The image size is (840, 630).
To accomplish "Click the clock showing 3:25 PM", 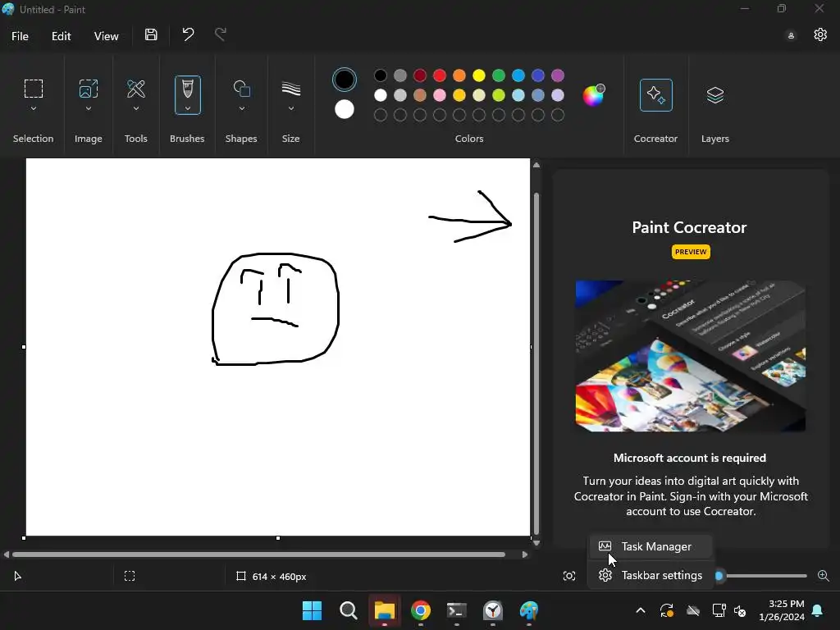I will click(786, 604).
